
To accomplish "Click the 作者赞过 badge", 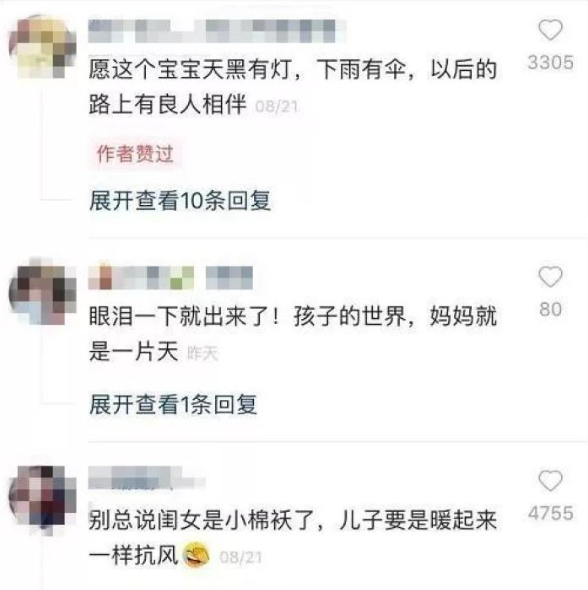I will coord(135,154).
